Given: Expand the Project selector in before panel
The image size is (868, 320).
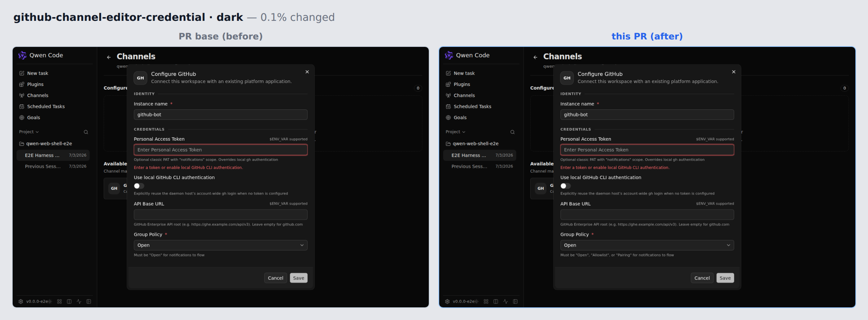Looking at the screenshot, I should click(29, 132).
